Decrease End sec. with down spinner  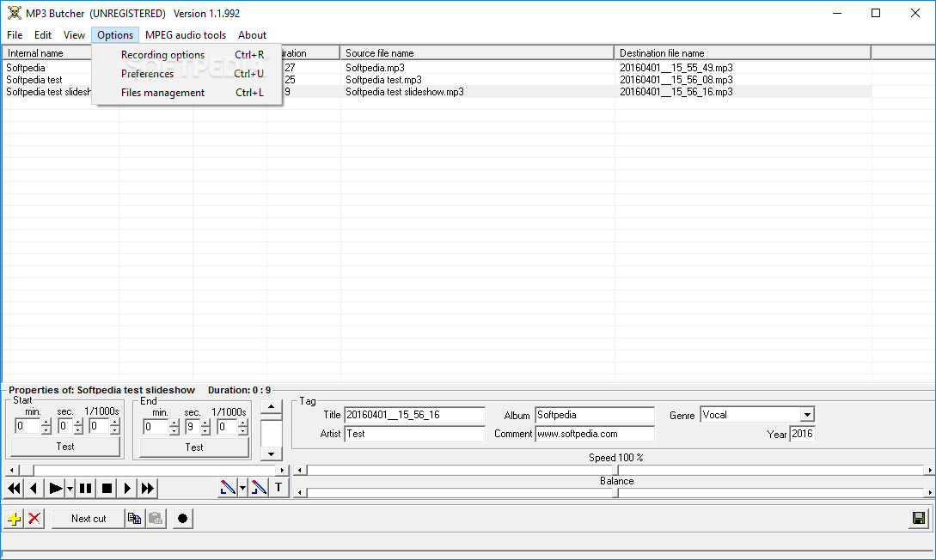(x=206, y=430)
